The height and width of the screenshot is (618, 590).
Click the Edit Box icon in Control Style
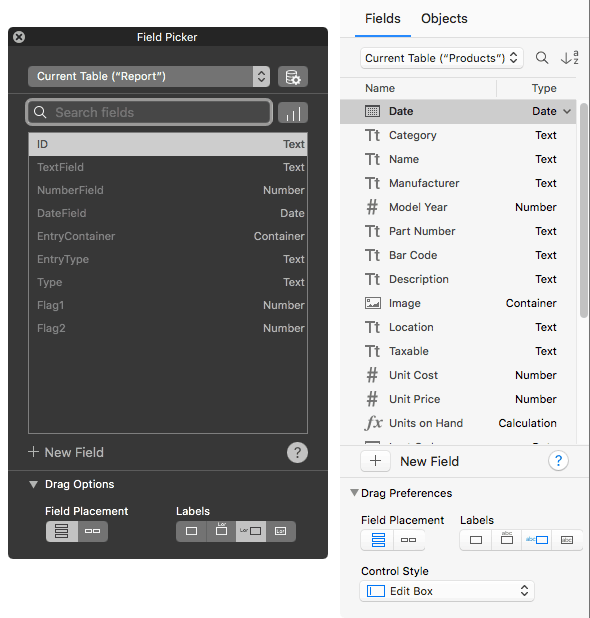point(376,591)
